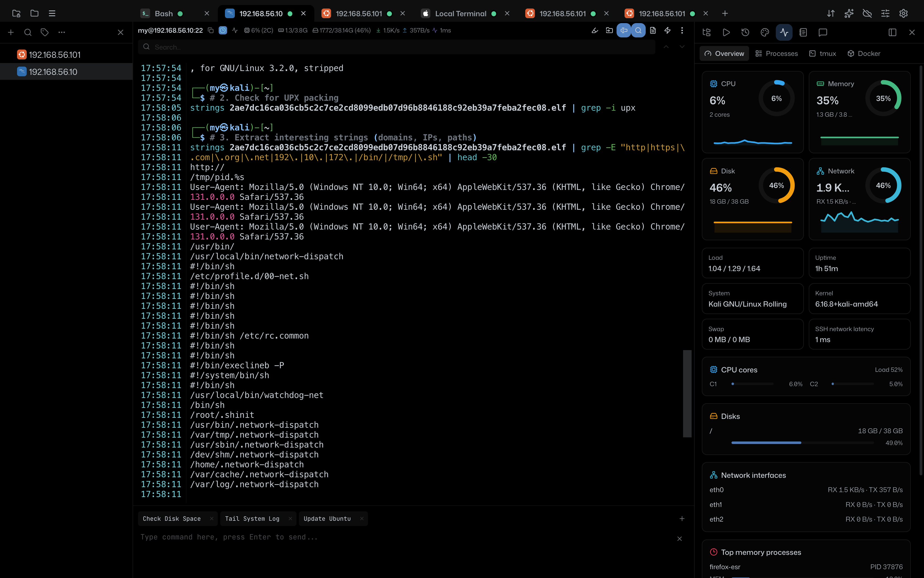Open the sliders tuning menu in top bar
Image resolution: width=924 pixels, height=578 pixels.
pos(886,13)
